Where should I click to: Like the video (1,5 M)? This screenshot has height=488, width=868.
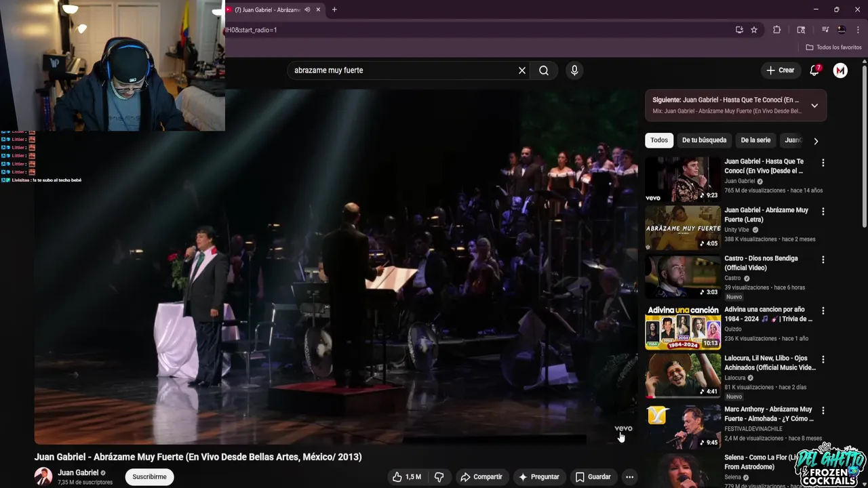pos(406,477)
